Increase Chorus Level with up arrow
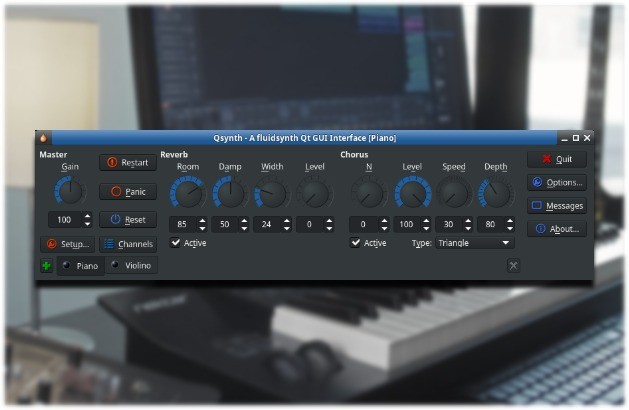 click(426, 221)
